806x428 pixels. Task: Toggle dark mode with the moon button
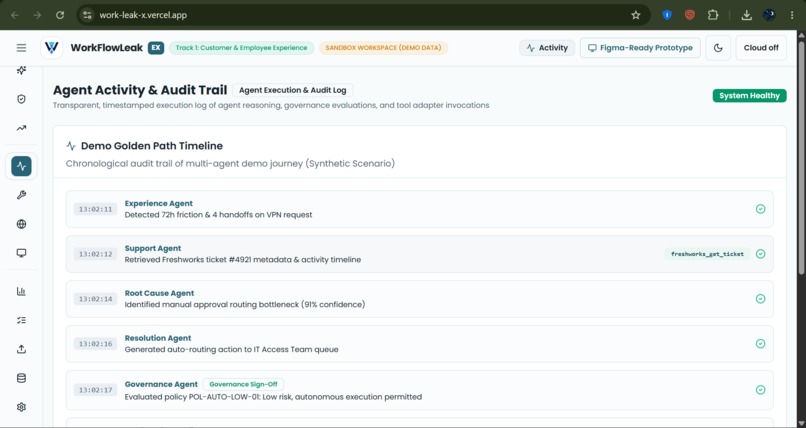pyautogui.click(x=718, y=48)
